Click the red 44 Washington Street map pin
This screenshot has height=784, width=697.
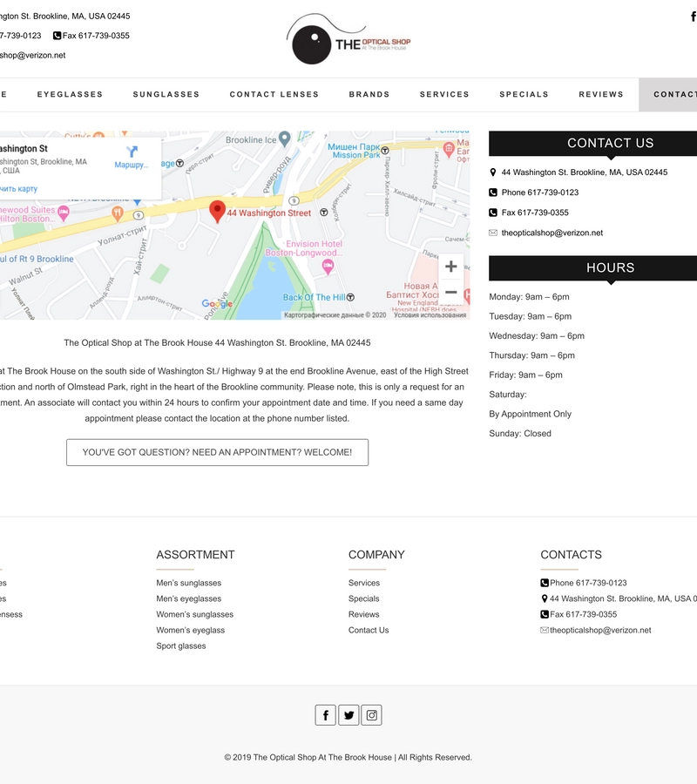point(218,212)
